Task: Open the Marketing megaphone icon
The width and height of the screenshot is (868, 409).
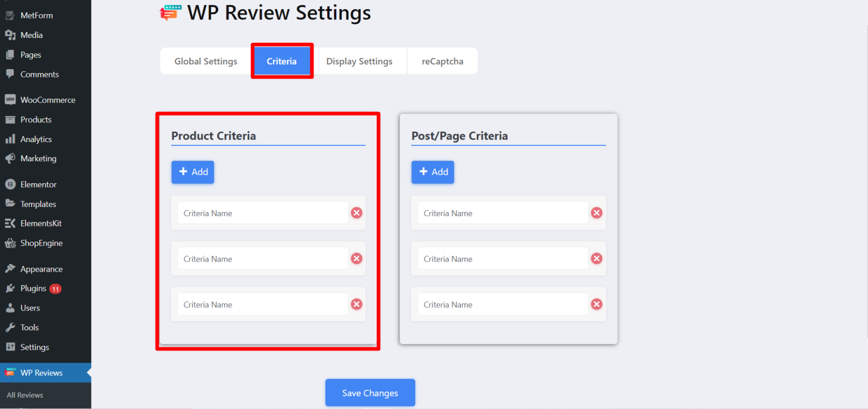Action: coord(11,158)
